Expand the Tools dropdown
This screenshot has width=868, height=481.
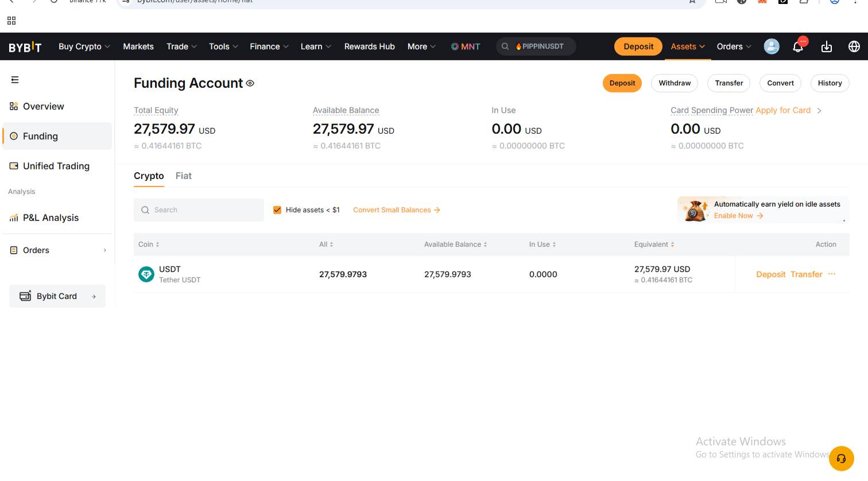tap(223, 46)
